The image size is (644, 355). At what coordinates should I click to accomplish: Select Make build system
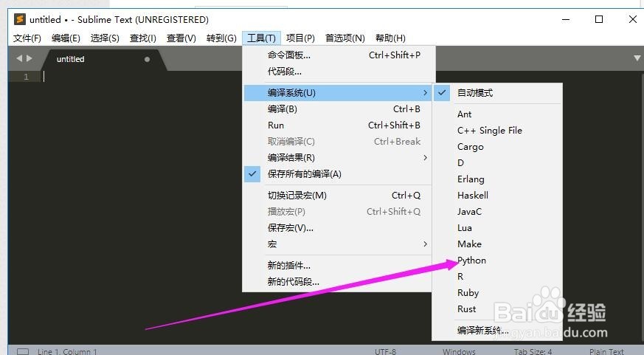497,244
